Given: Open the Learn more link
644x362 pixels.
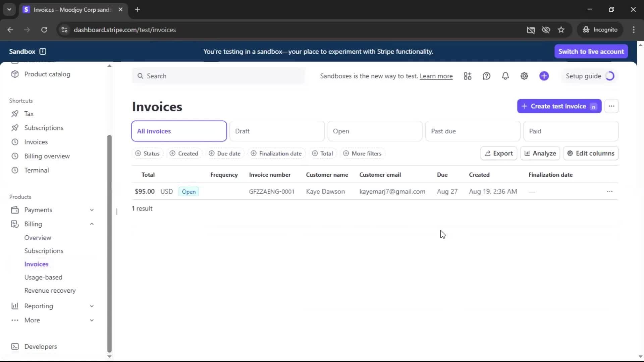Looking at the screenshot, I should tap(436, 76).
